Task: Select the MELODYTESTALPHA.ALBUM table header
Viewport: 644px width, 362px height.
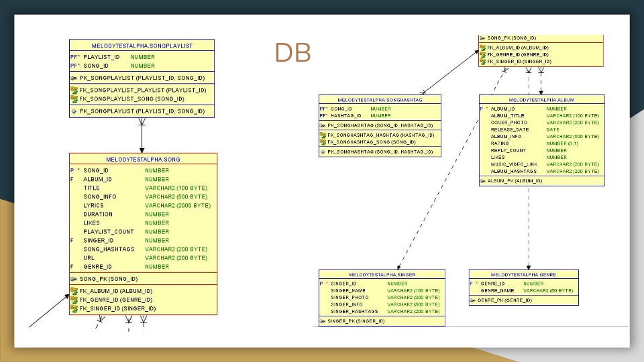Action: tap(541, 99)
